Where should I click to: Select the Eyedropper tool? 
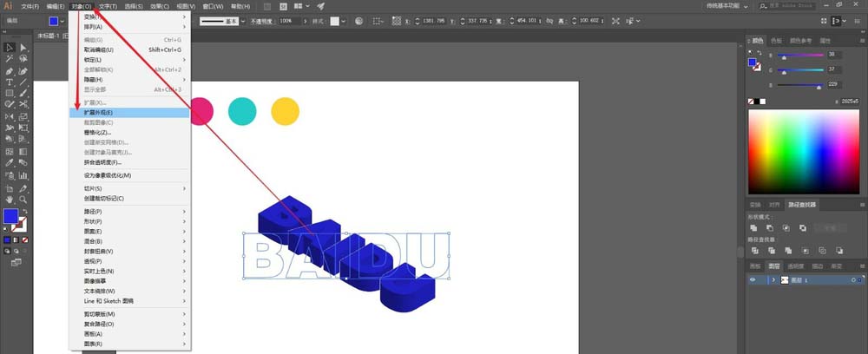pyautogui.click(x=10, y=162)
